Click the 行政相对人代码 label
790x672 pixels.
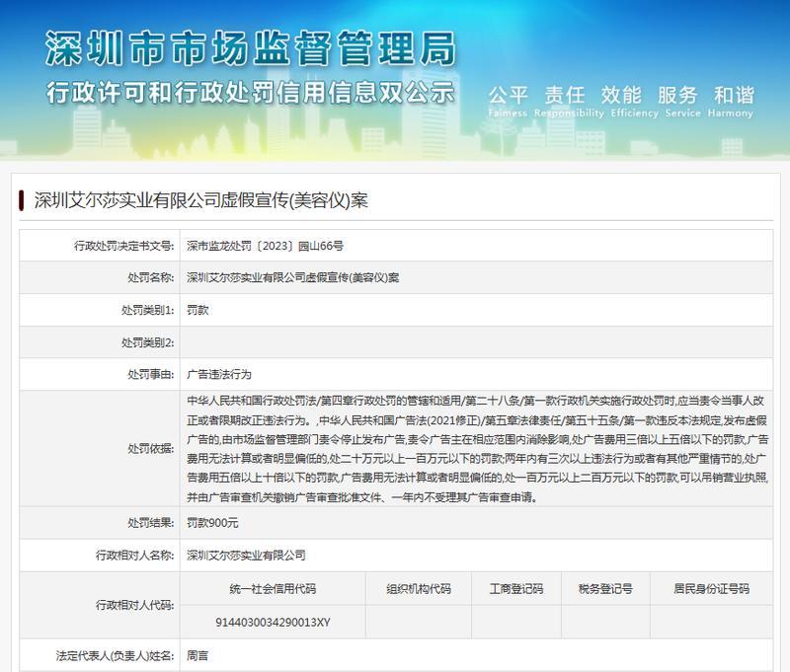tap(134, 605)
